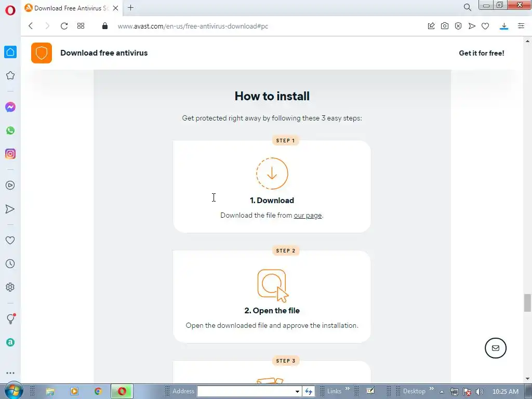Go back to the previous page

click(x=31, y=26)
